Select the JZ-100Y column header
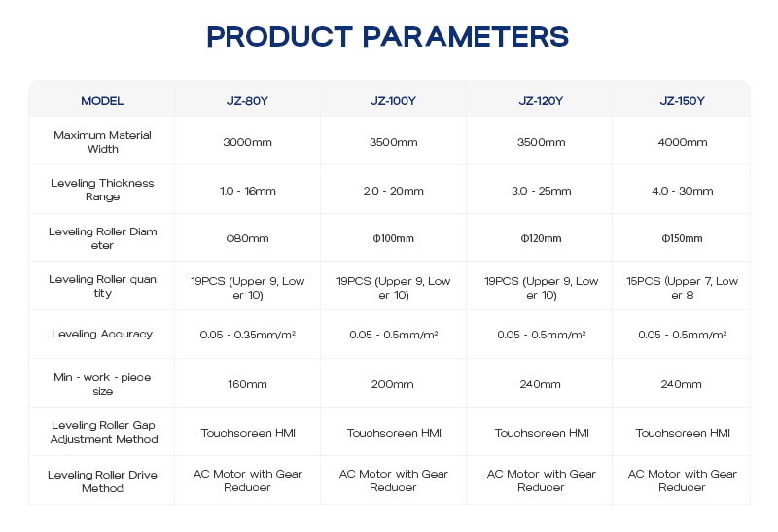Viewport: 778px width, 532px height. (393, 100)
